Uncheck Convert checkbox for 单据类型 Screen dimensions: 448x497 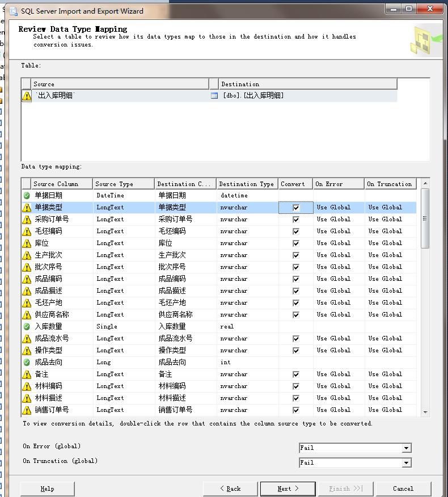coord(295,208)
